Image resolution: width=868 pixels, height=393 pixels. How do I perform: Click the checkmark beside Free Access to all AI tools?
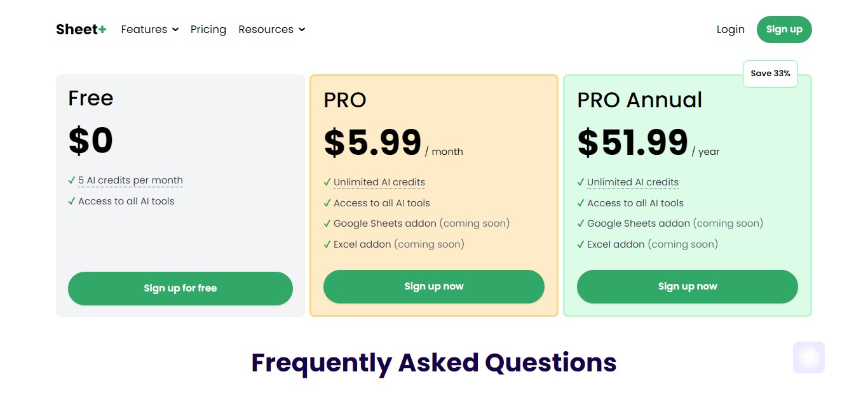pos(72,201)
